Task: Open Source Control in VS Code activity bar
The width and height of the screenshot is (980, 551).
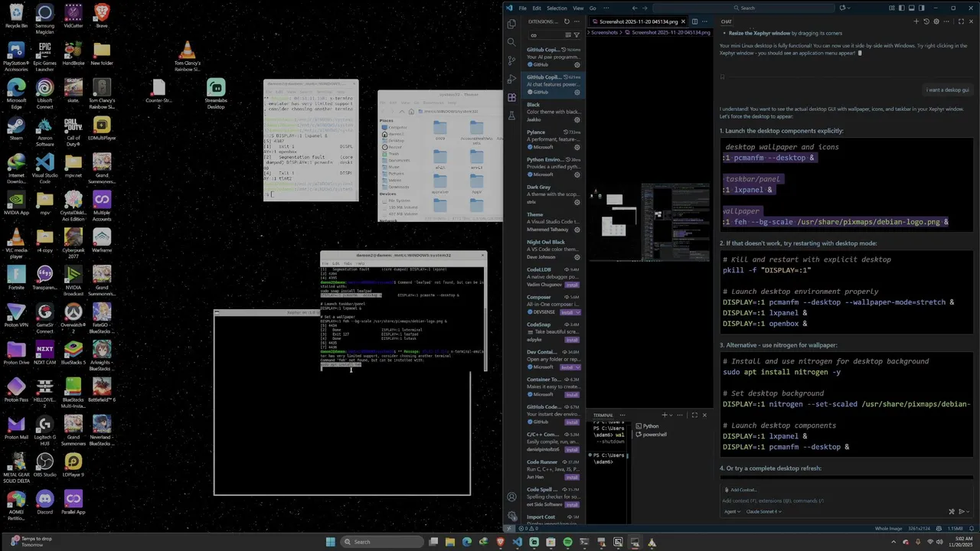Action: (511, 60)
